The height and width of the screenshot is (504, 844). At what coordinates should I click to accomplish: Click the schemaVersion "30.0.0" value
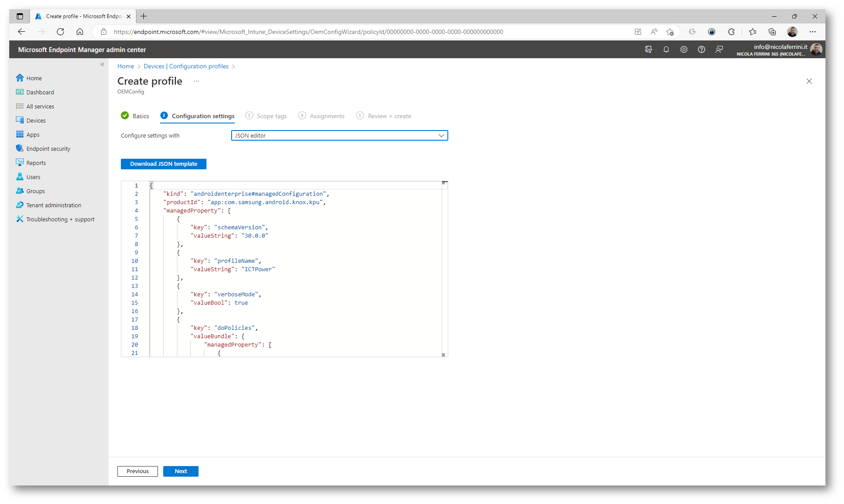pos(255,235)
